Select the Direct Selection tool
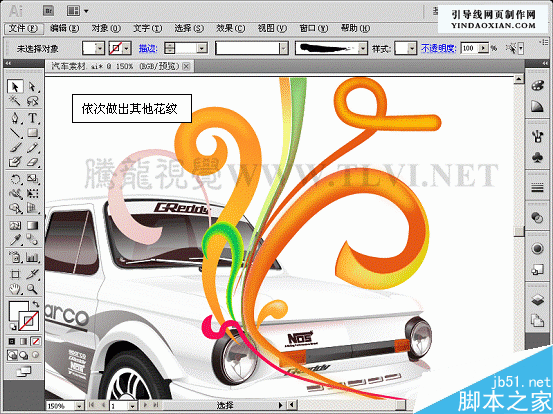 [32, 86]
